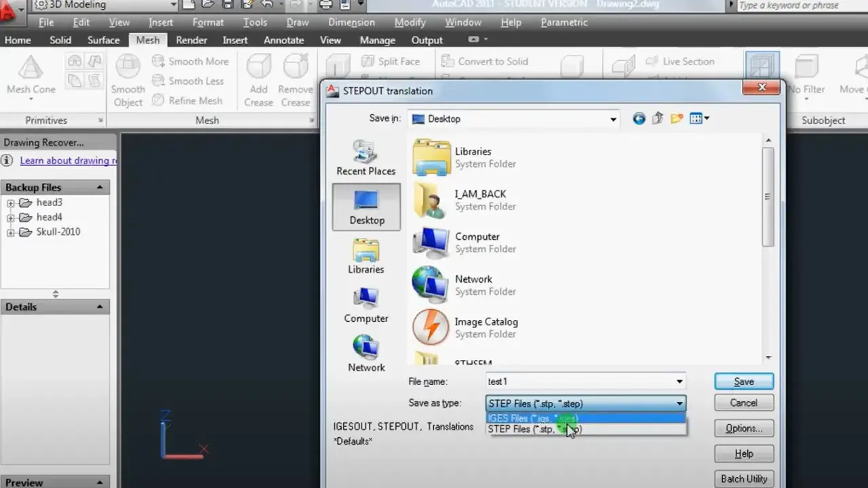Select the Network System Folder list entry
Screen dimensions: 868x488
pyautogui.click(x=465, y=285)
